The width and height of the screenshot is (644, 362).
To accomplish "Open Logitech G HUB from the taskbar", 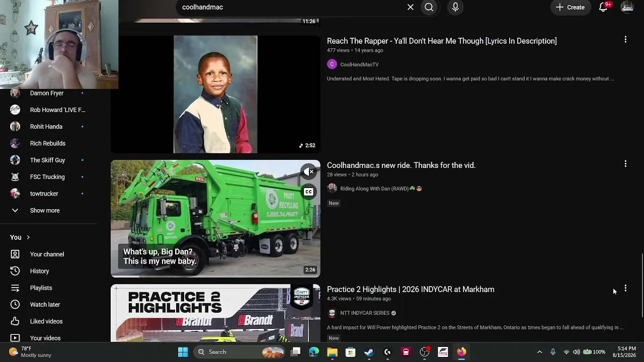I will [x=387, y=352].
